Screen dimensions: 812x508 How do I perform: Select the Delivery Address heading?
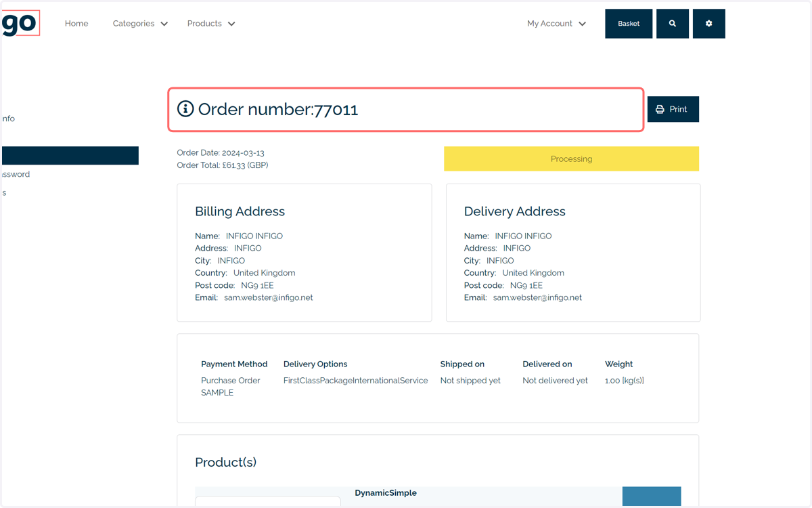click(x=514, y=211)
